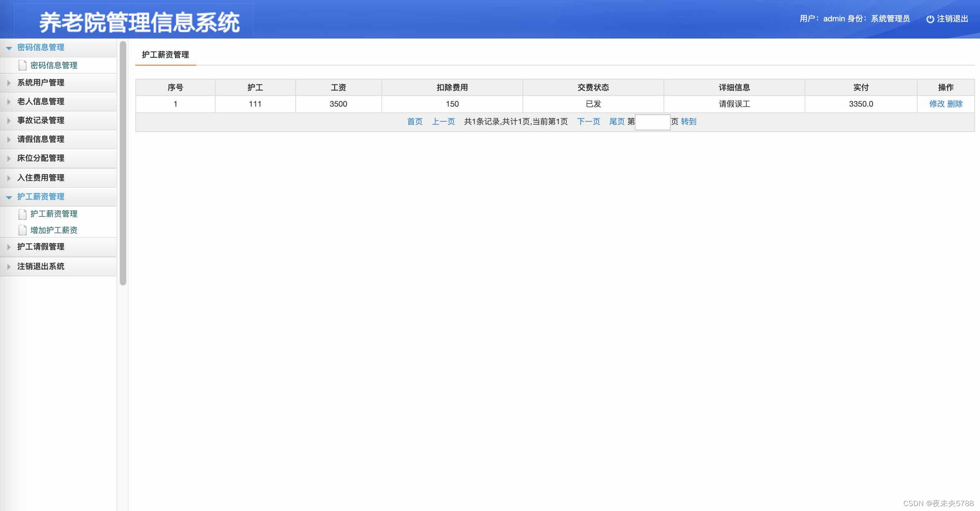The width and height of the screenshot is (980, 511).
Task: Expand the 老人信息管理 arrow
Action: (9, 102)
